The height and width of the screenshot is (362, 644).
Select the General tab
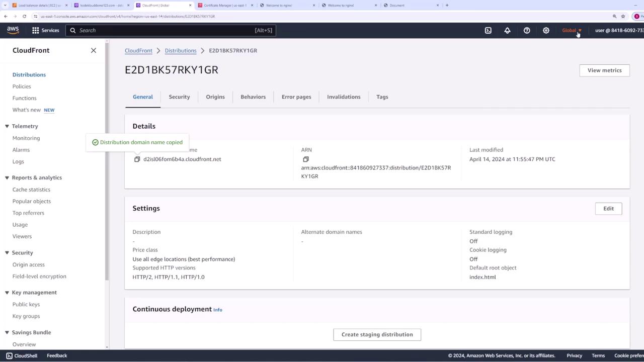(x=143, y=97)
